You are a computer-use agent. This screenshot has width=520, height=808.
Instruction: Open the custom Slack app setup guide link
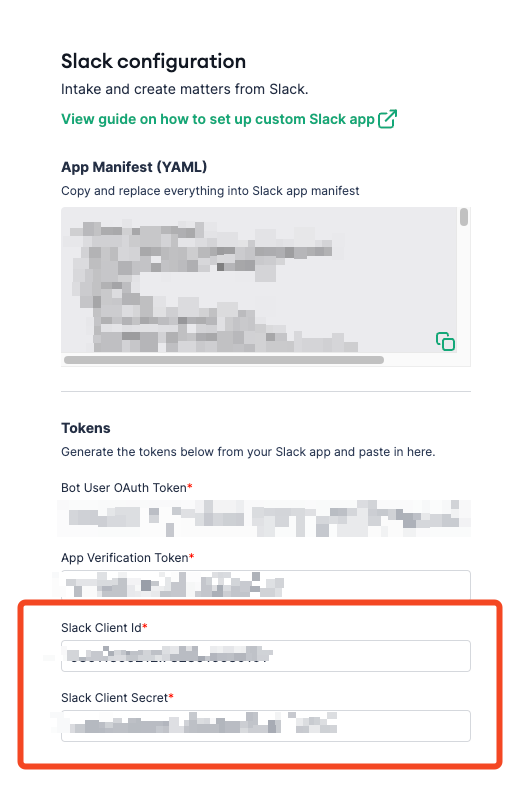[217, 119]
